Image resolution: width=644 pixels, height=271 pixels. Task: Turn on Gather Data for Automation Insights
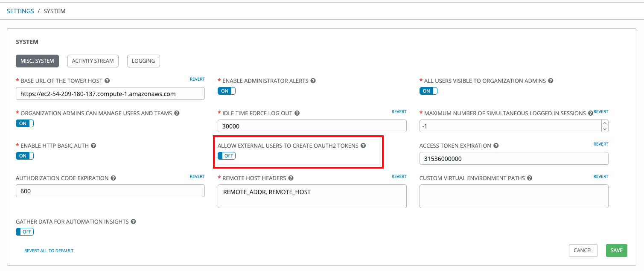25,232
